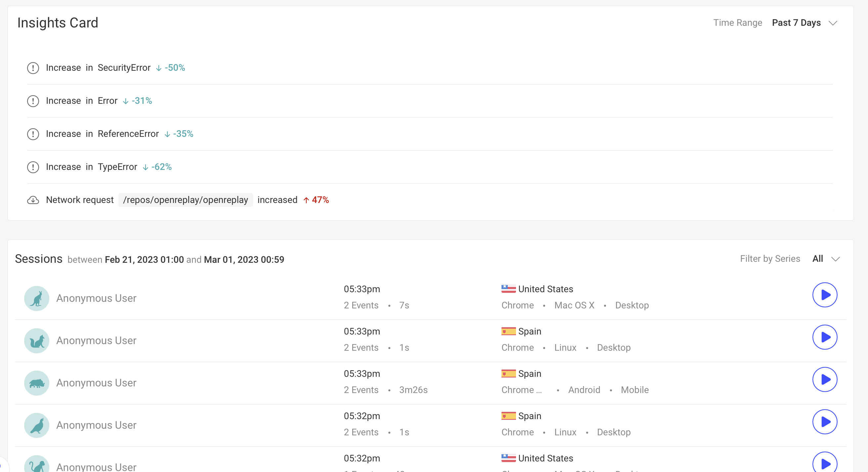Play the 3m26s Android Mobile session

point(825,380)
